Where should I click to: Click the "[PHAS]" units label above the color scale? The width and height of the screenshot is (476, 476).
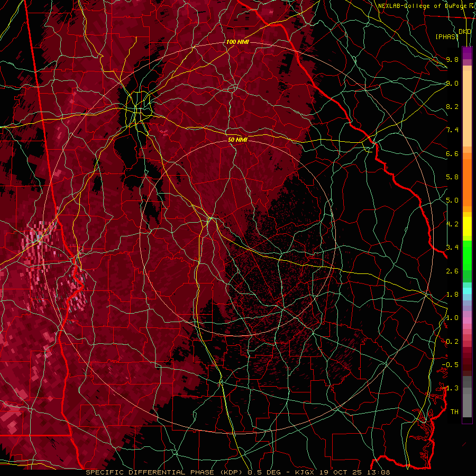point(446,36)
